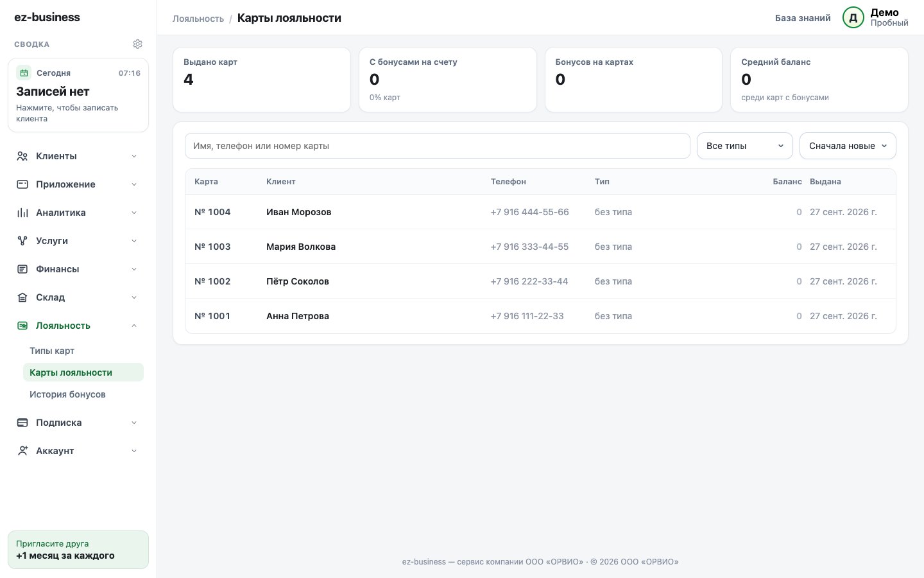924x578 pixels.
Task: Open the Все типы dropdown
Action: click(745, 146)
